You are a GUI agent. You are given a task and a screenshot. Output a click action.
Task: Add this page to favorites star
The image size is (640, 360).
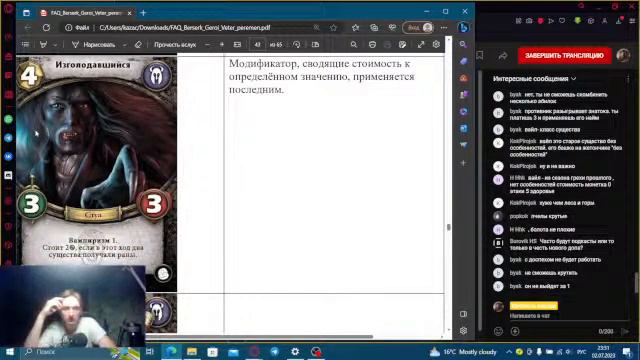(333, 27)
